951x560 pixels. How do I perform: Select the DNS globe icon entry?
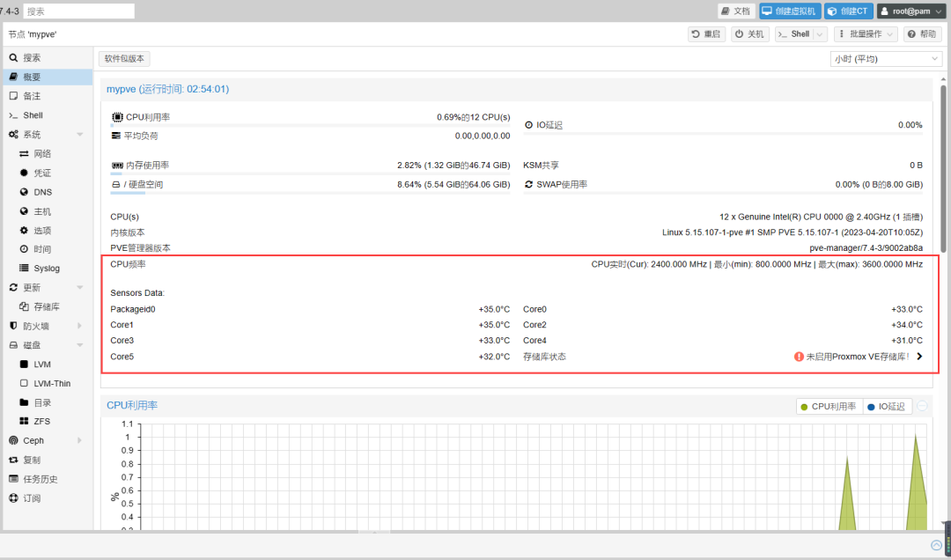click(25, 192)
